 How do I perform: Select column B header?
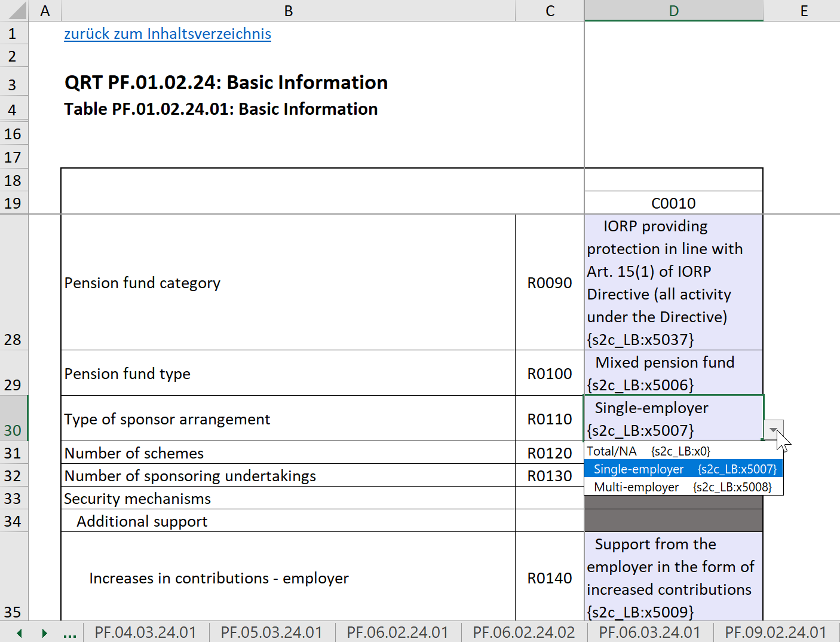288,11
